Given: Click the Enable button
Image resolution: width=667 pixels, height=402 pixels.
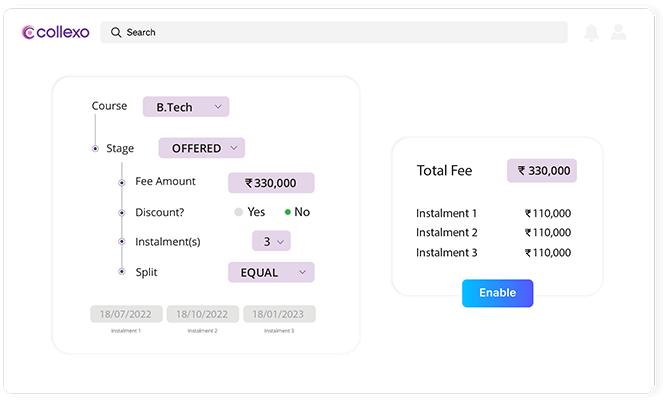Looking at the screenshot, I should 497,293.
